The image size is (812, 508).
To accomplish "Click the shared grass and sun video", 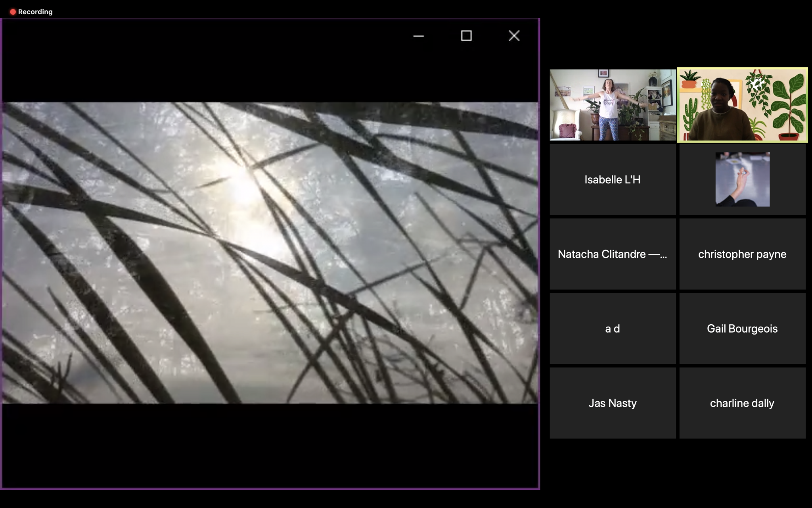I will pos(270,253).
